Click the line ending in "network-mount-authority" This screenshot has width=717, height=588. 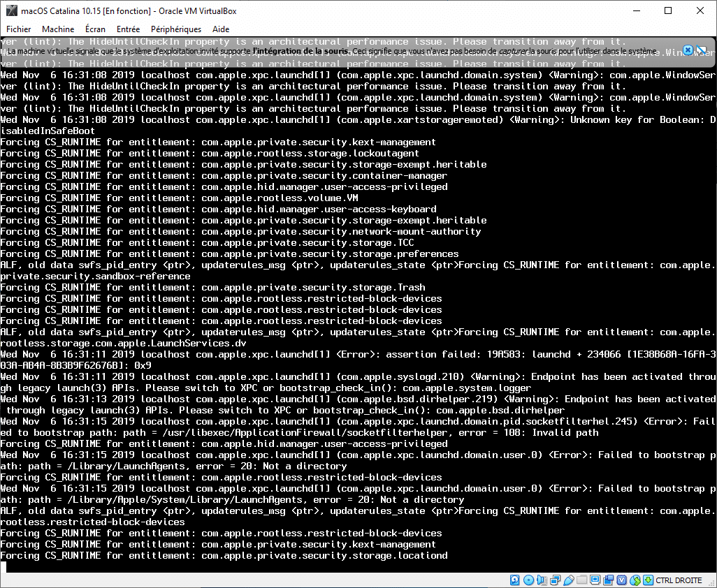pyautogui.click(x=240, y=232)
